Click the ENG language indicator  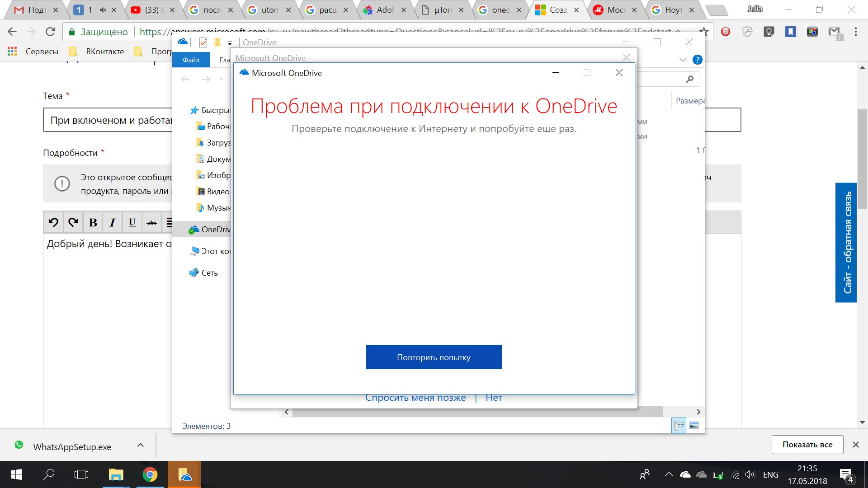point(771,474)
